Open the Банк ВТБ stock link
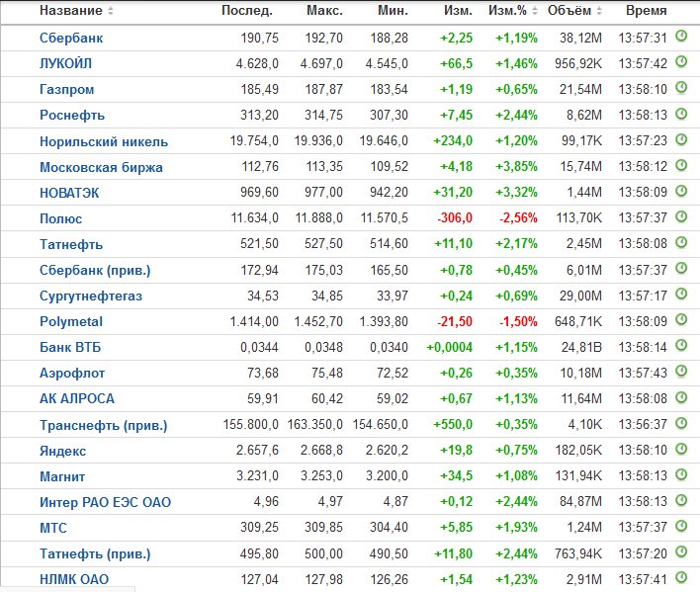This screenshot has width=700, height=592. 70,348
